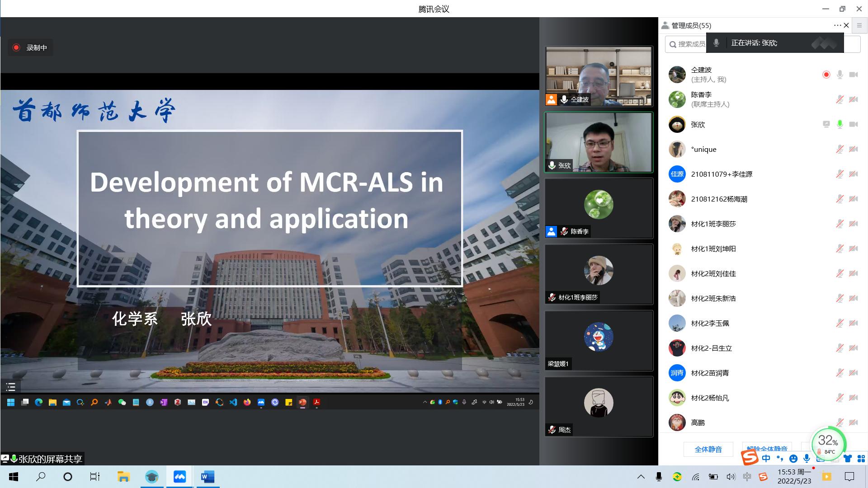Click the hamburger menu beside the members panel
The image size is (868, 488).
(x=859, y=25)
